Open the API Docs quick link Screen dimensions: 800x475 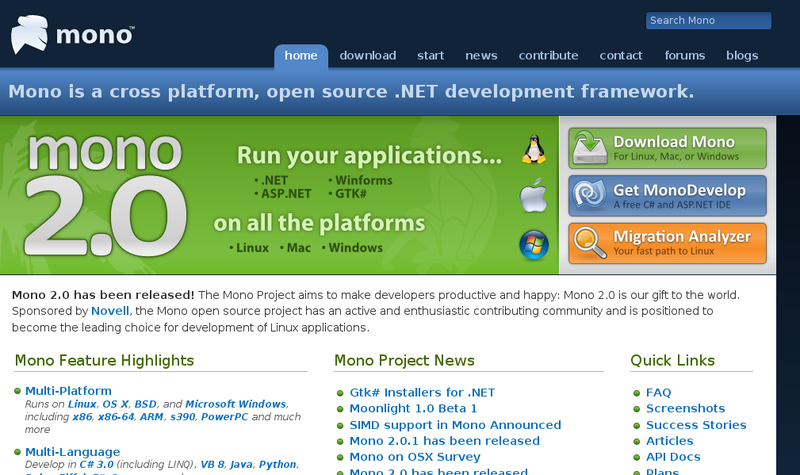pyautogui.click(x=673, y=457)
